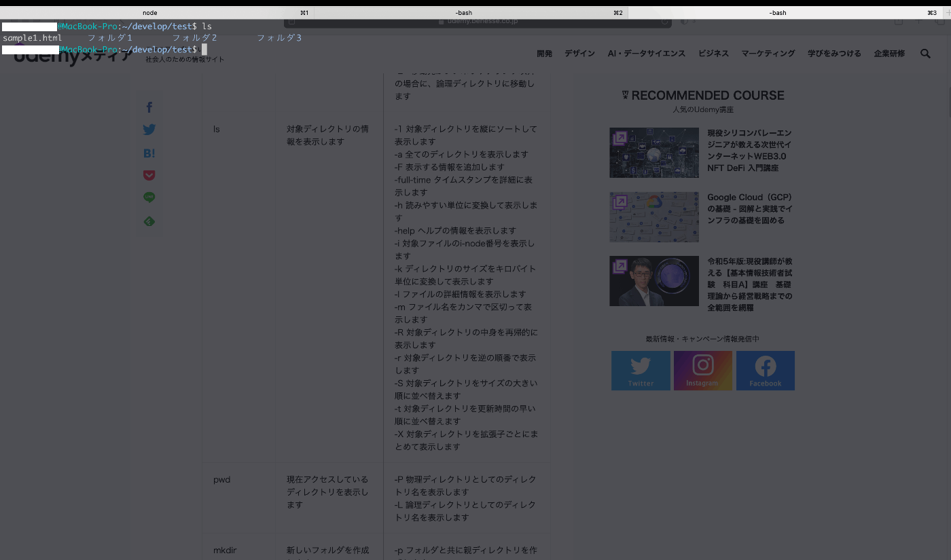Open the WEB3.0 NFT DeFi course thumbnail
The width and height of the screenshot is (951, 560).
(654, 153)
